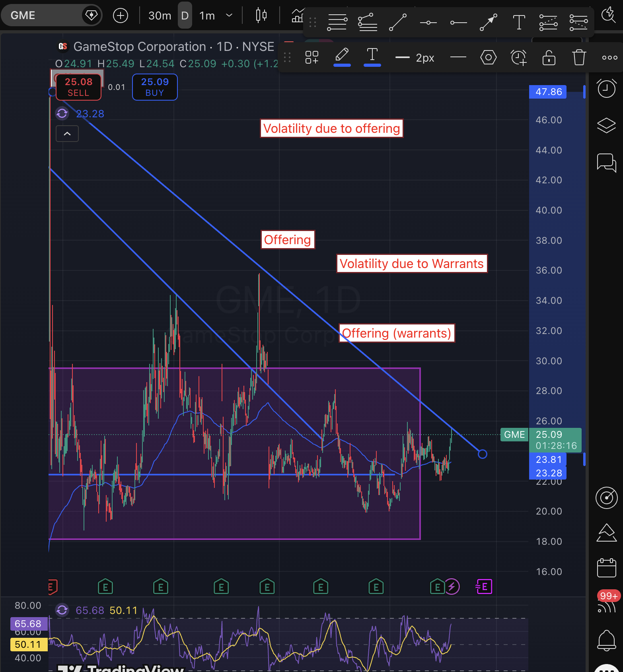Open the chats sidebar panel
Image resolution: width=623 pixels, height=672 pixels.
pyautogui.click(x=607, y=163)
